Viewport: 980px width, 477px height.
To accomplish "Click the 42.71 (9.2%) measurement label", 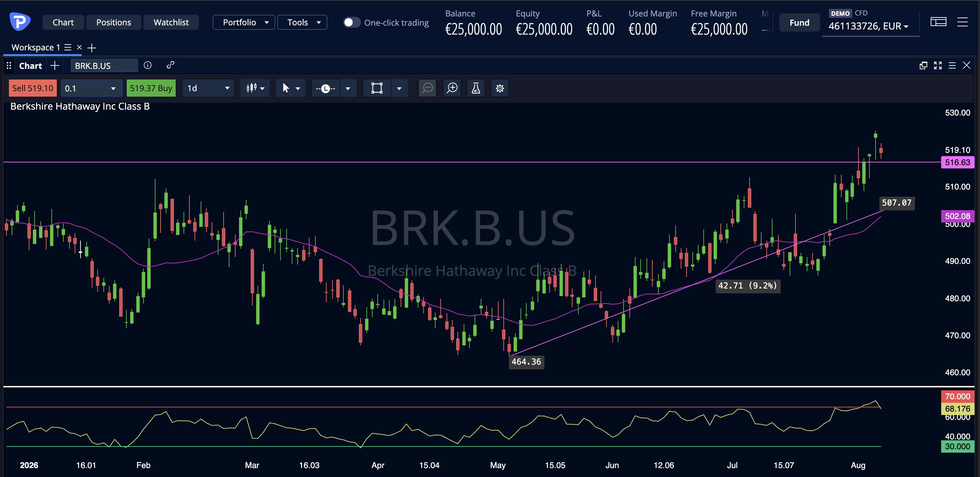I will [747, 285].
